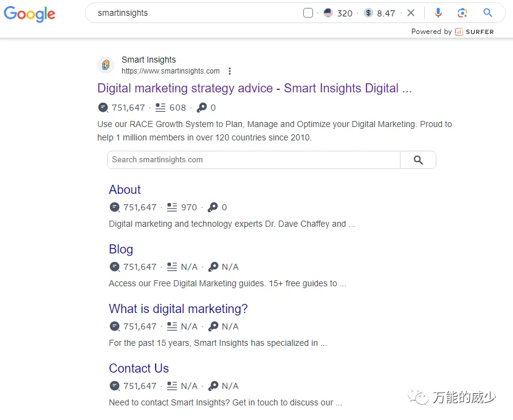
Task: Open the About sitelink
Action: pyautogui.click(x=125, y=190)
